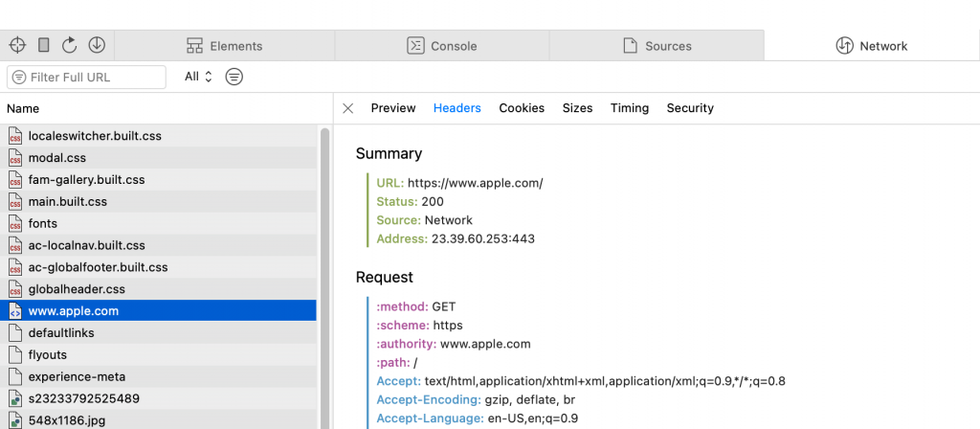Click the www.apple.com document icon
The width and height of the screenshot is (980, 429).
point(15,311)
